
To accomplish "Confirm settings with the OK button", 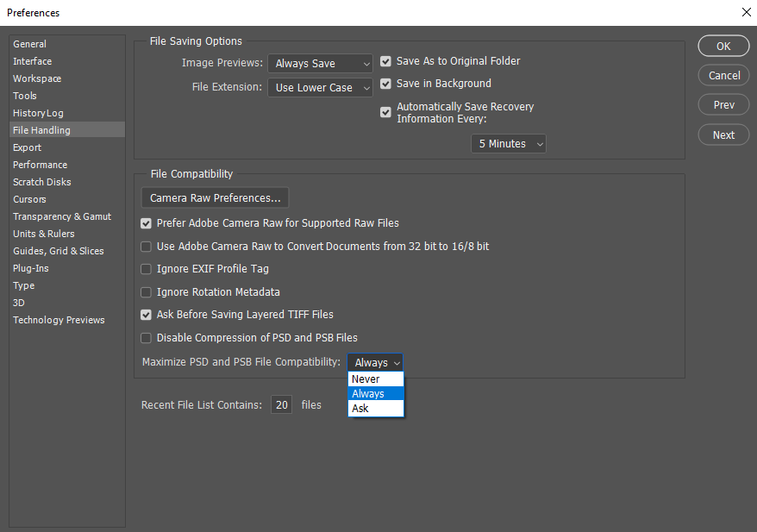I will point(723,46).
